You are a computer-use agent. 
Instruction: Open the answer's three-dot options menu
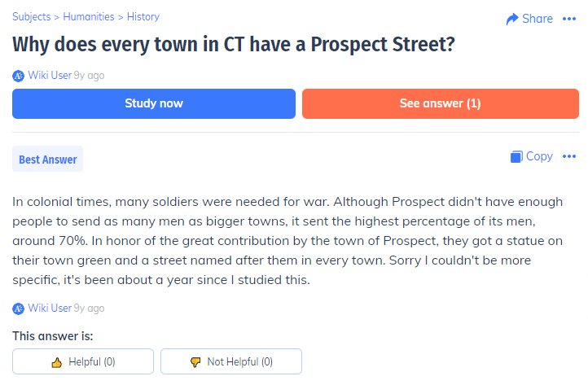tap(569, 156)
